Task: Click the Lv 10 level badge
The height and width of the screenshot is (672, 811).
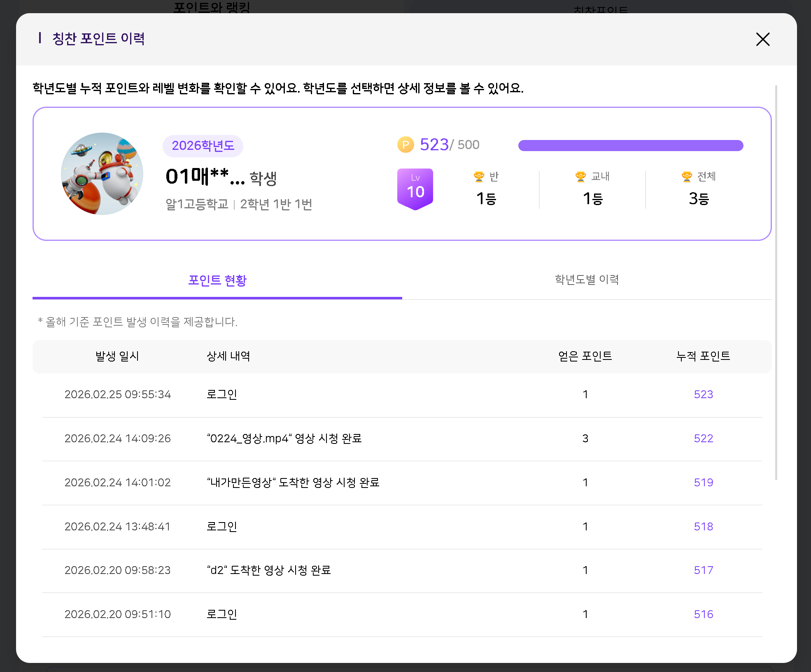Action: coord(415,189)
